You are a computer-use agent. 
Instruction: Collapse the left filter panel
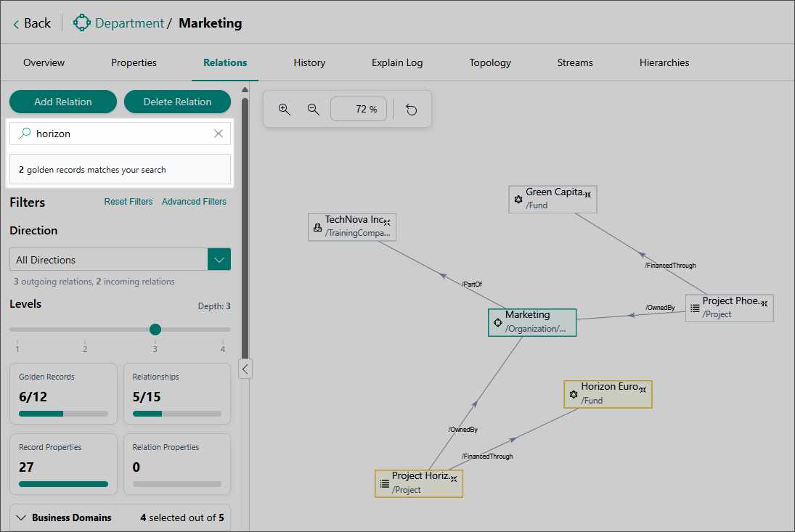click(x=245, y=369)
